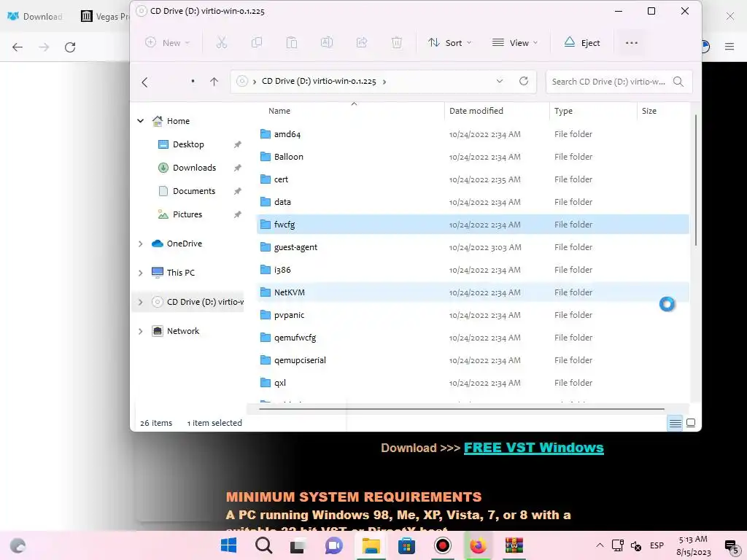The height and width of the screenshot is (560, 747).
Task: Open WinRAR from taskbar
Action: pos(514,545)
